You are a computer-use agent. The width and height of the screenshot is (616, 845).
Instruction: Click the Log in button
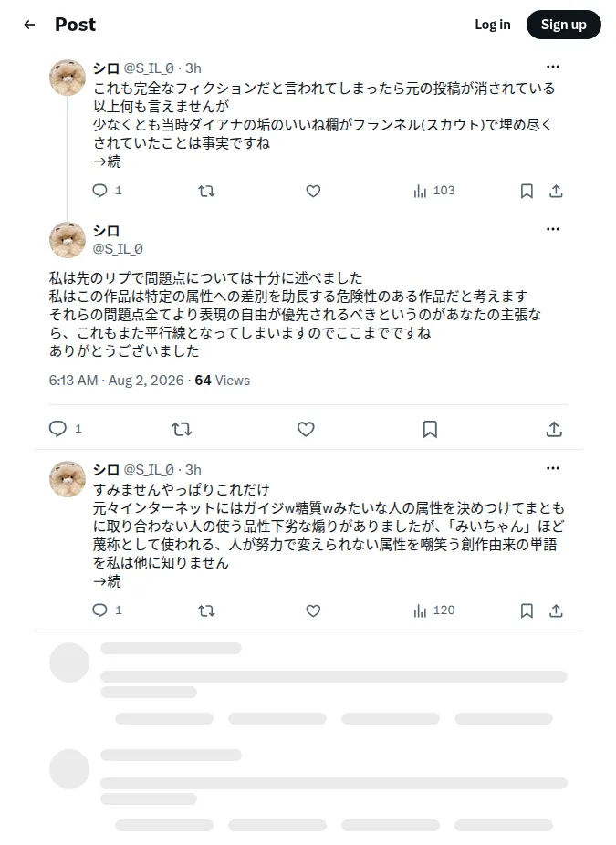point(493,25)
